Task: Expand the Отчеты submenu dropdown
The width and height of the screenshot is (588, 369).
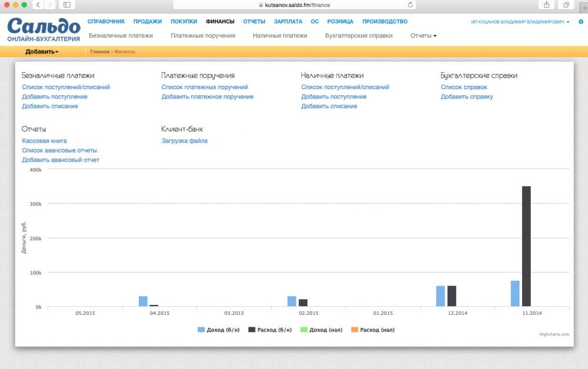Action: click(x=423, y=36)
